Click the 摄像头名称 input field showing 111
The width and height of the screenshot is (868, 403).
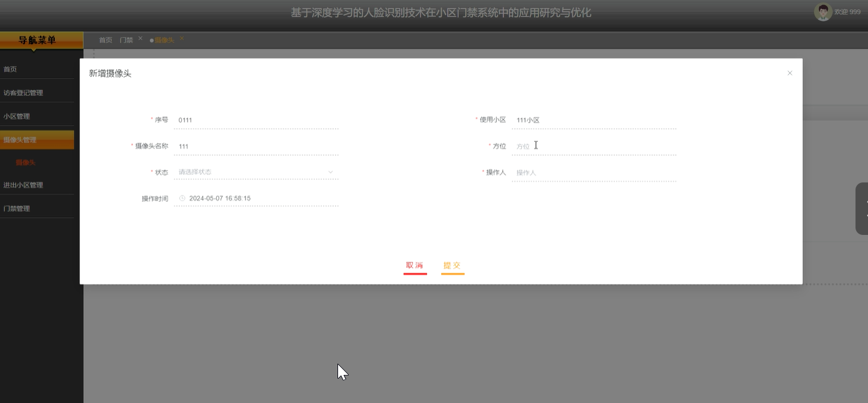point(256,146)
